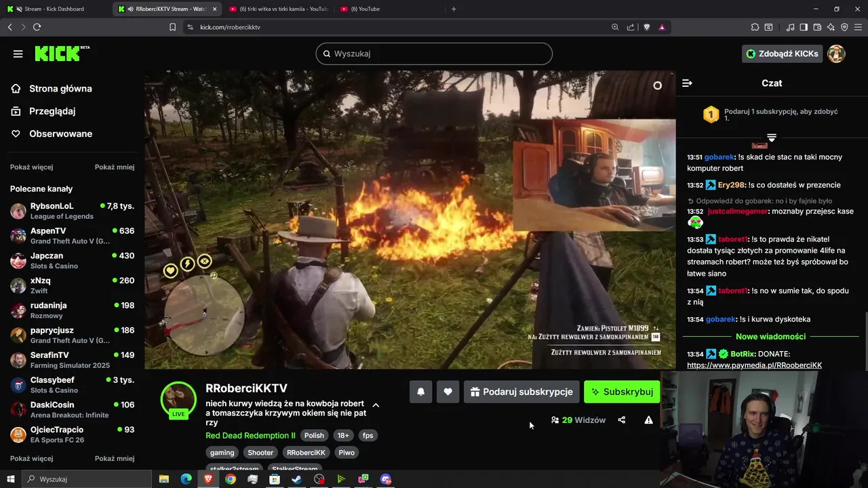
Task: Click the share stream icon
Action: (622, 420)
